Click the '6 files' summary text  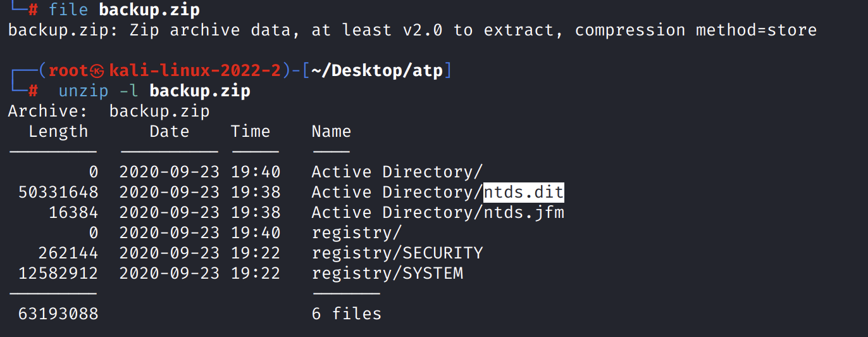(346, 314)
